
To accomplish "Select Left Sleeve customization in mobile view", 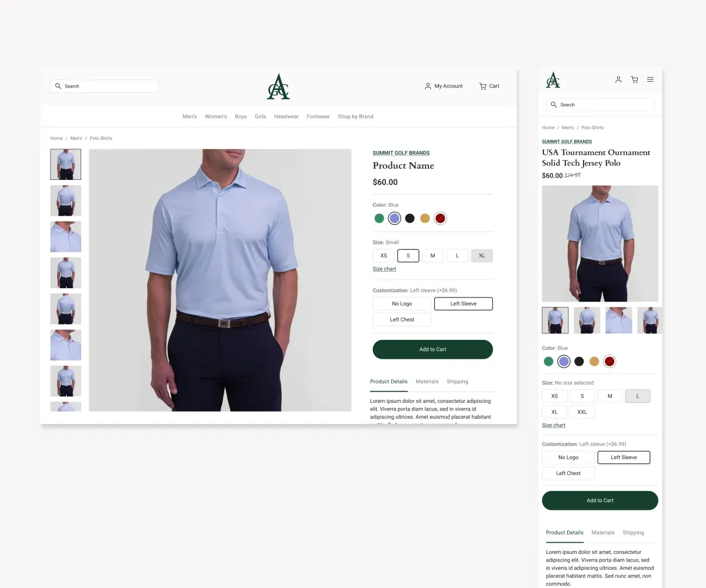I will tap(624, 457).
